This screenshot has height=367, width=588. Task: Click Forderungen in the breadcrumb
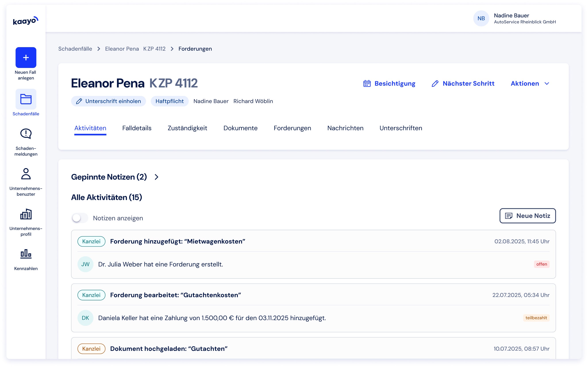[195, 49]
